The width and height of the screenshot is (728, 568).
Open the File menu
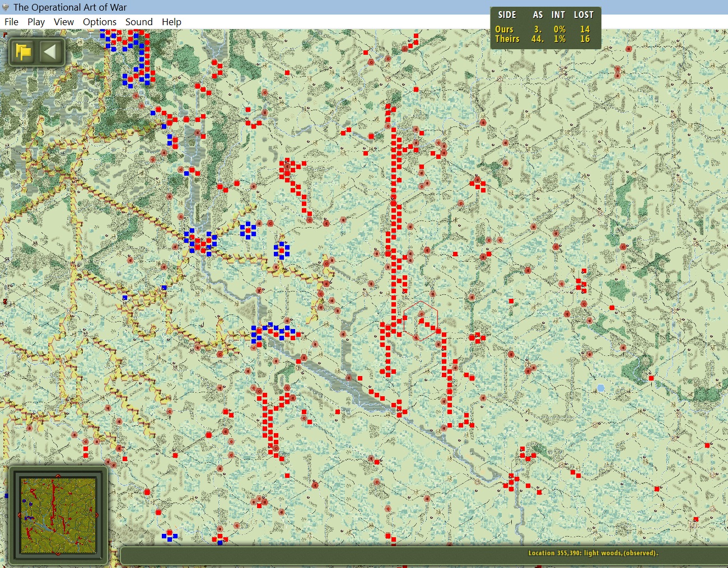(x=11, y=22)
